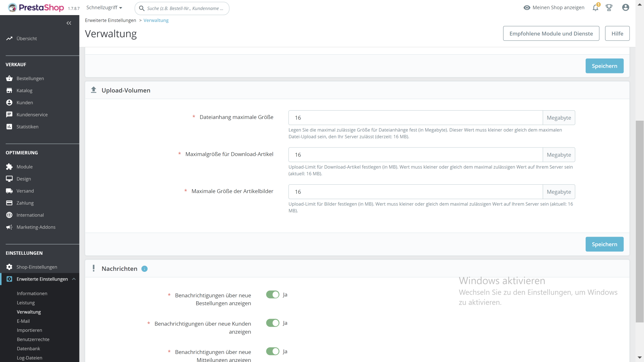The width and height of the screenshot is (644, 362).
Task: Click Speichern in Upload-Volumen section
Action: (x=604, y=244)
